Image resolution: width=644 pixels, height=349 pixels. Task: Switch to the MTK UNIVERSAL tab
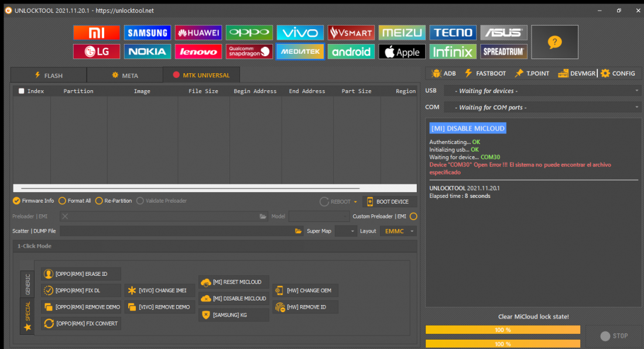tap(201, 75)
